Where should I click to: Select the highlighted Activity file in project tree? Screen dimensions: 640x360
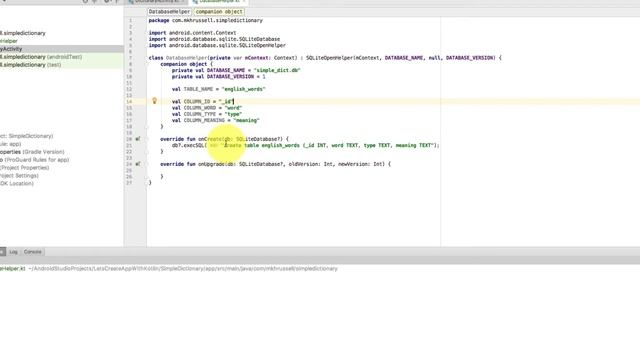point(61,49)
